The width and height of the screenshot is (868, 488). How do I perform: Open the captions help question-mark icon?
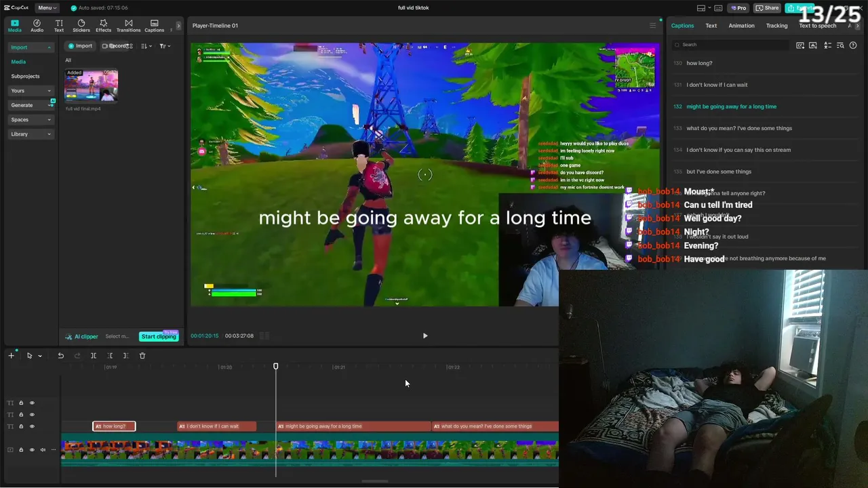[x=853, y=45]
